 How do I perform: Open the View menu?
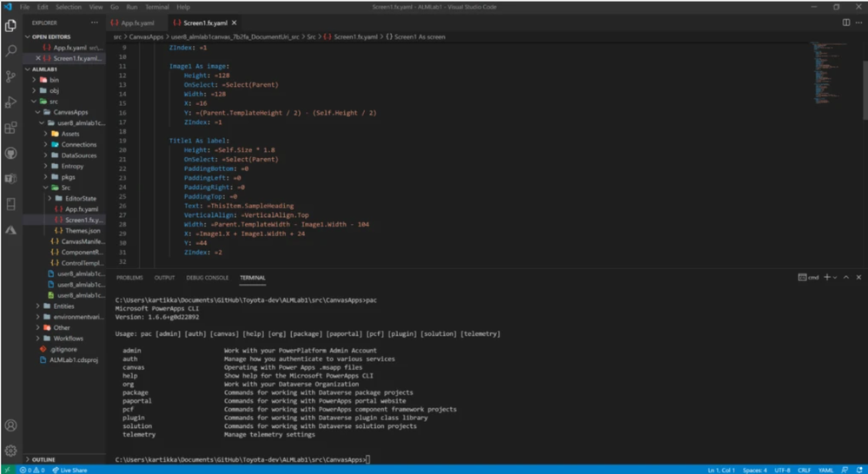click(96, 7)
